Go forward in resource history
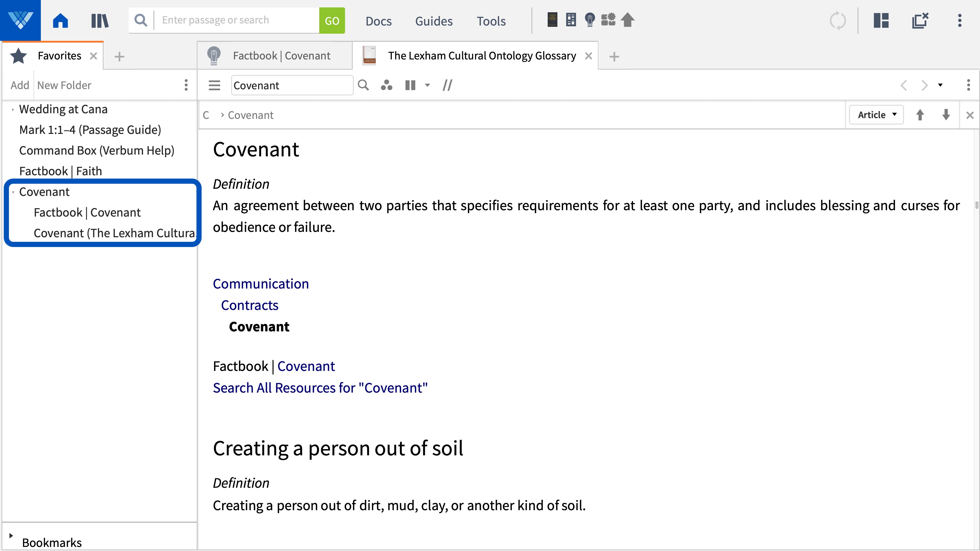This screenshot has width=980, height=551. click(x=924, y=85)
